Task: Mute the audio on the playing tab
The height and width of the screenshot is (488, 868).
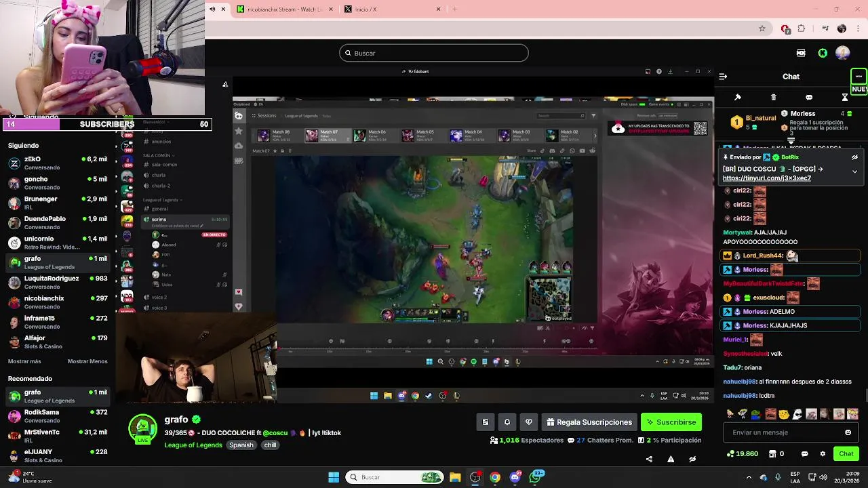Action: click(212, 9)
